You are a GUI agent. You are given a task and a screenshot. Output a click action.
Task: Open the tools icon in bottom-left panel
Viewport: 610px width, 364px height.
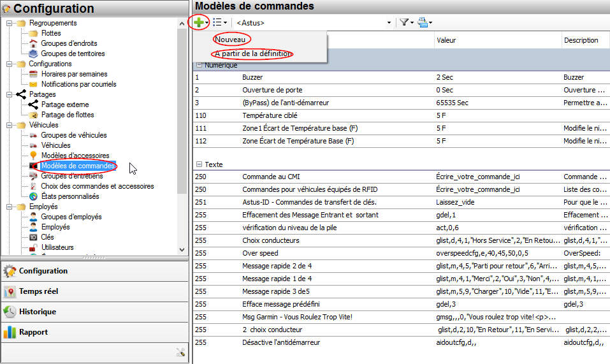(x=180, y=351)
